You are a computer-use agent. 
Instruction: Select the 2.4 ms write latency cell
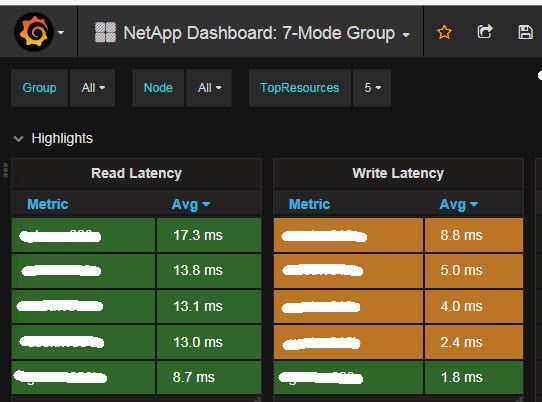[474, 343]
